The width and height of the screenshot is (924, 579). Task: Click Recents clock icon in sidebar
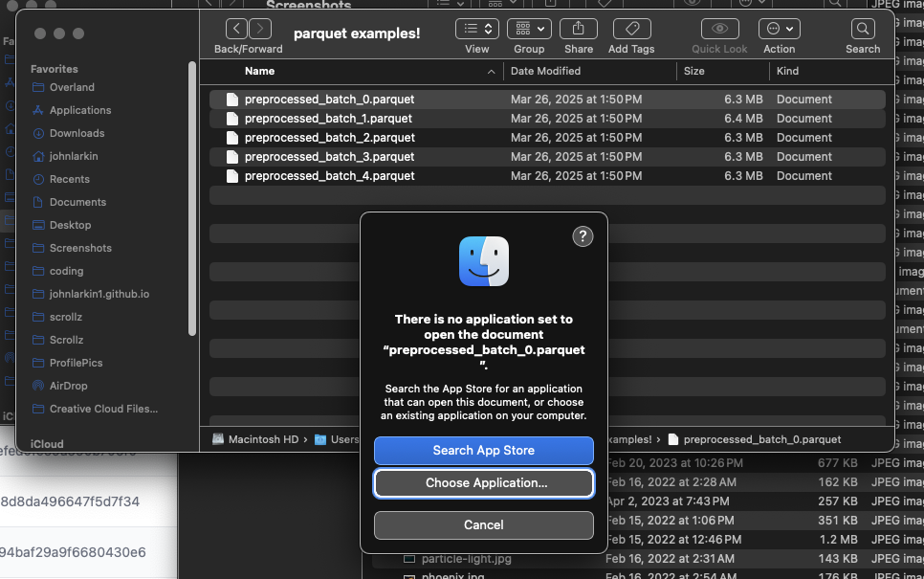[x=38, y=179]
